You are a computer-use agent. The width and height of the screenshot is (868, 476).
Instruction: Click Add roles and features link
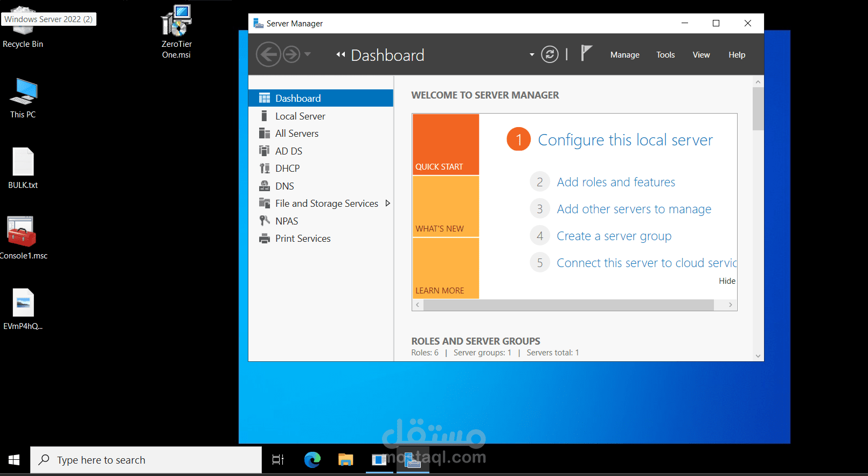(x=616, y=182)
